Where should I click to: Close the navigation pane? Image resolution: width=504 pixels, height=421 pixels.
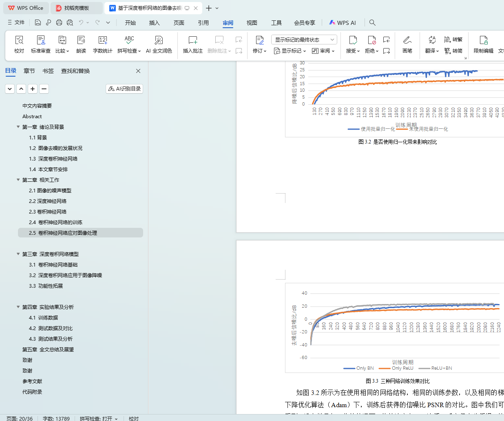[138, 71]
